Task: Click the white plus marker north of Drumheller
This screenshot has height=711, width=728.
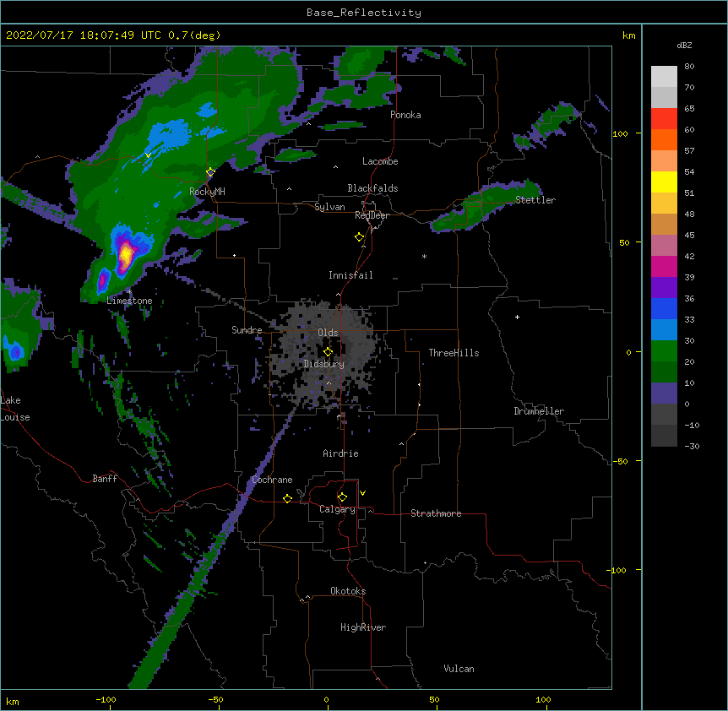Action: pyautogui.click(x=517, y=317)
